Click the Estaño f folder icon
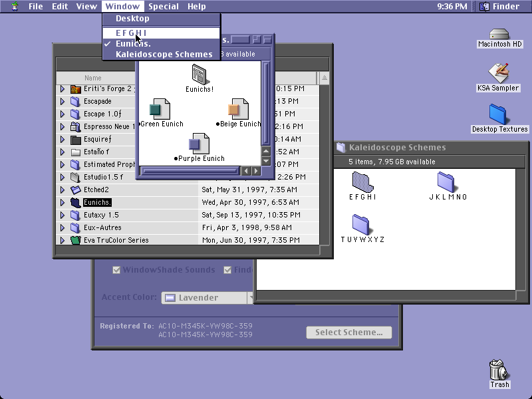The width and height of the screenshot is (532, 399). tap(76, 152)
